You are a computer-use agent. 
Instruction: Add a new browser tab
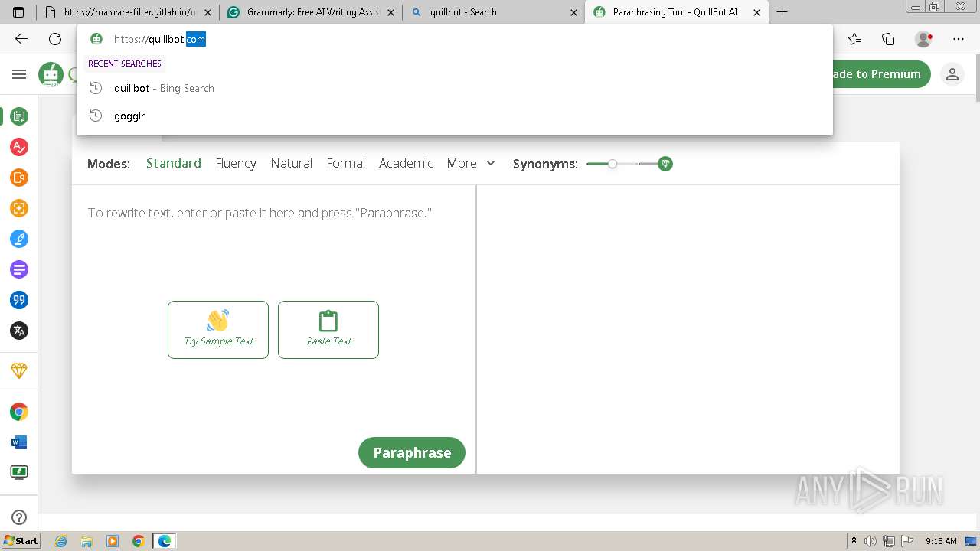pos(782,12)
